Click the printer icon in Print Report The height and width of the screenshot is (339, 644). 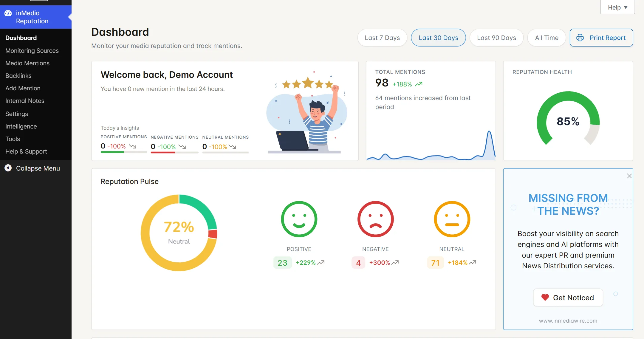[580, 38]
